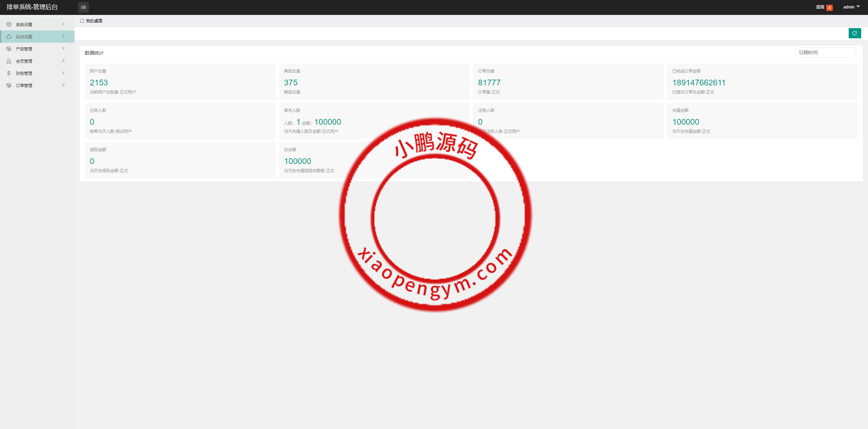This screenshot has width=868, height=429.
Task: Click the green refresh icon button
Action: (854, 33)
